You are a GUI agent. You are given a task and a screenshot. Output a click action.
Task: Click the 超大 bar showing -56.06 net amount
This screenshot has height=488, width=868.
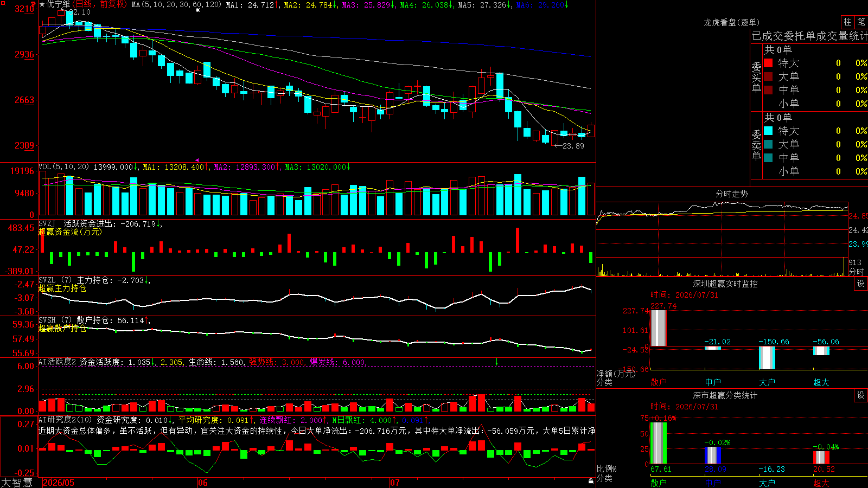click(821, 351)
